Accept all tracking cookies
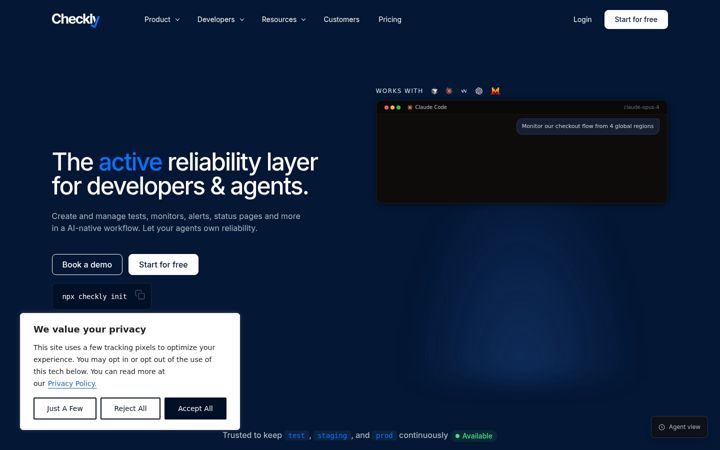720x450 pixels. pyautogui.click(x=195, y=409)
